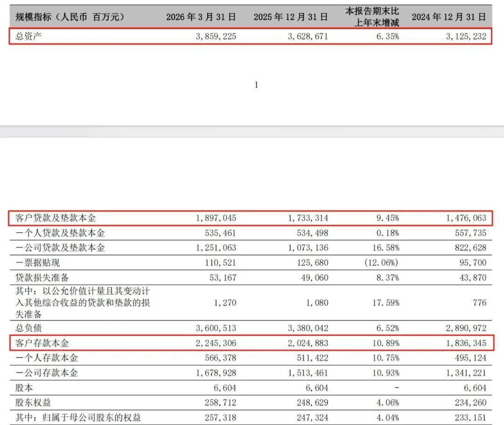The image size is (504, 425).
Task: Click the 总资产 row label
Action: tap(28, 36)
